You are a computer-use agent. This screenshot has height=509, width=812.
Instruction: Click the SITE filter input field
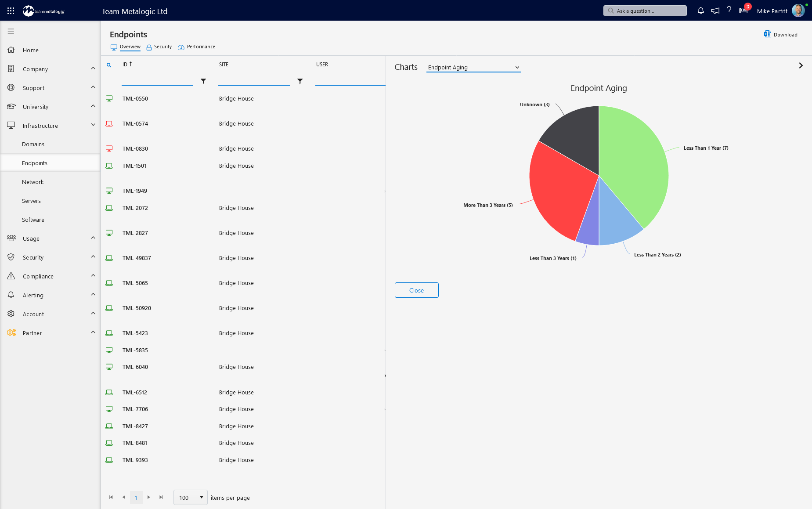click(x=254, y=81)
